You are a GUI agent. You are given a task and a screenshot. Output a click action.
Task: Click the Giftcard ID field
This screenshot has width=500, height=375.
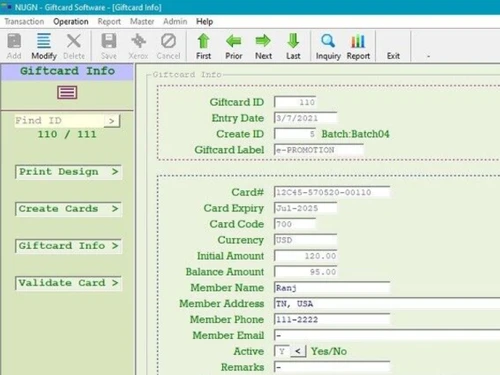pos(295,102)
